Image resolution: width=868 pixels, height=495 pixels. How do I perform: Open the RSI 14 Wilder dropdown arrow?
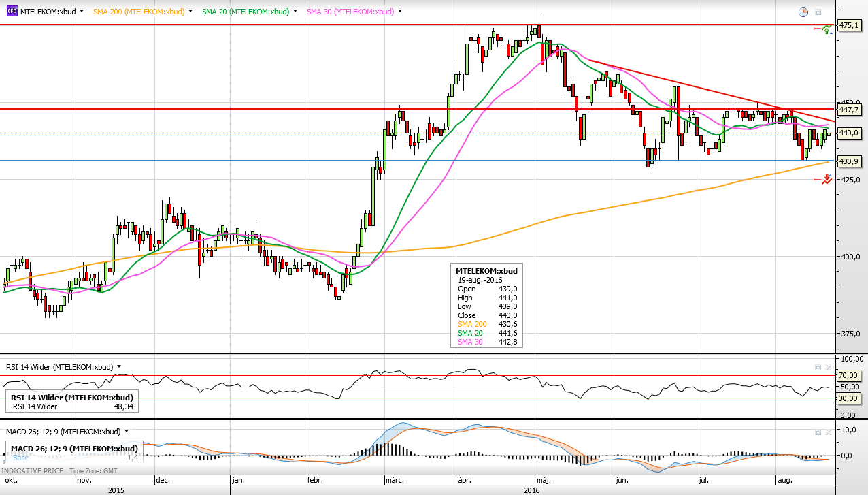(119, 366)
